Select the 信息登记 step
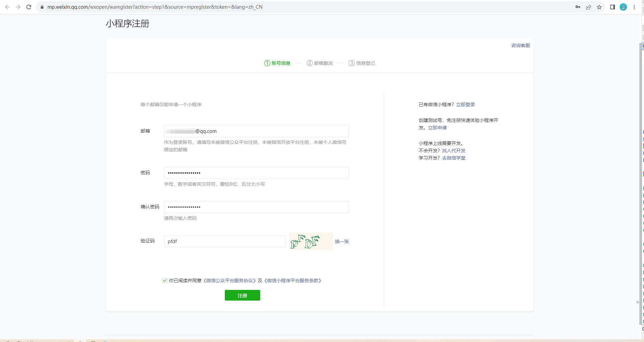Screen dimensions: 644x342 point(362,63)
